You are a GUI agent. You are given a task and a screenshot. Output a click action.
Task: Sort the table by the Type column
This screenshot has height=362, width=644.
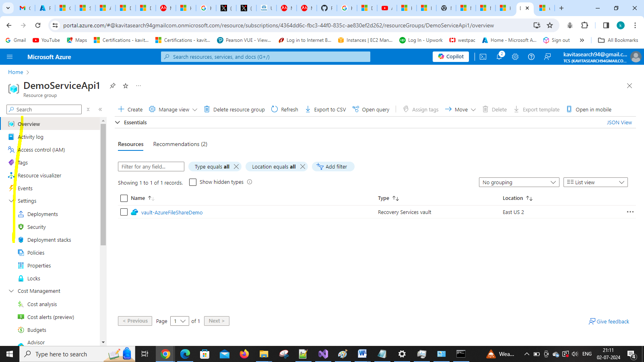[388, 198]
